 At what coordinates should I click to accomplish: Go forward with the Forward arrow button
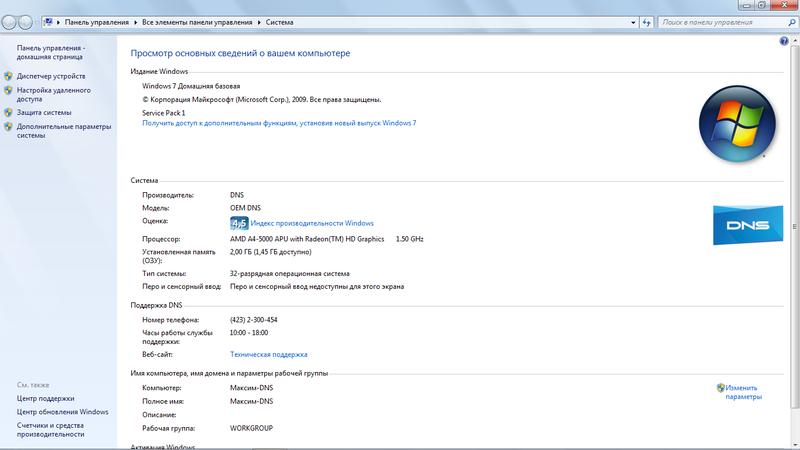(x=25, y=22)
